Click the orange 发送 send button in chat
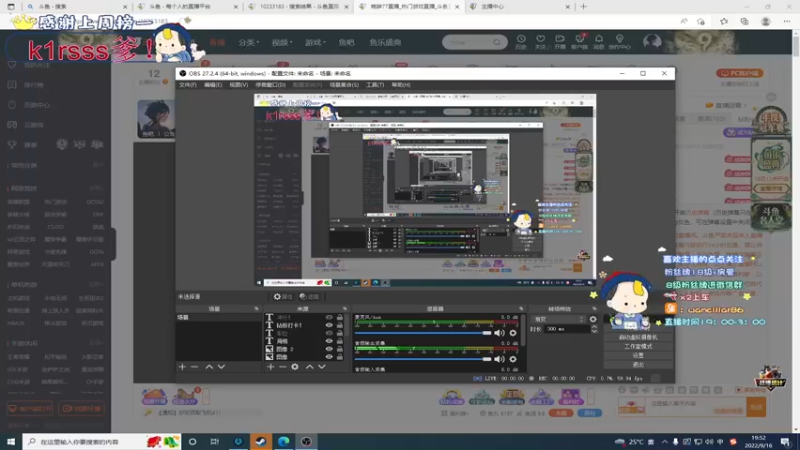The image size is (800, 450). pyautogui.click(x=756, y=407)
